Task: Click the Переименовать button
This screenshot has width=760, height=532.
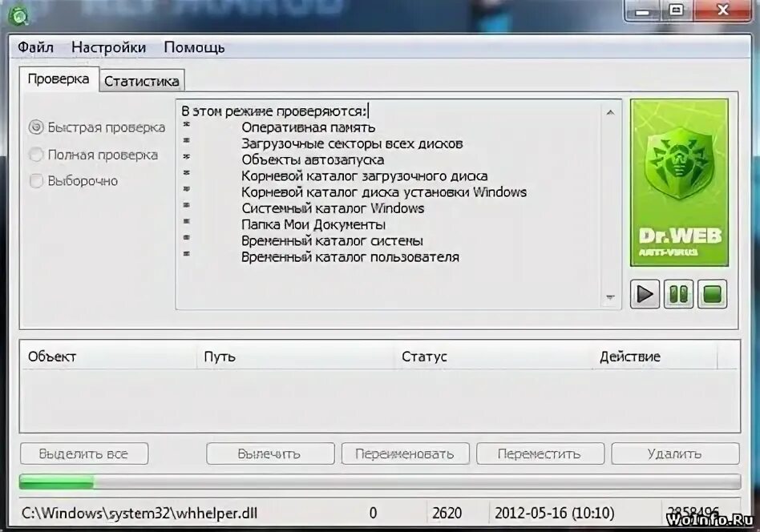Action: click(x=405, y=454)
